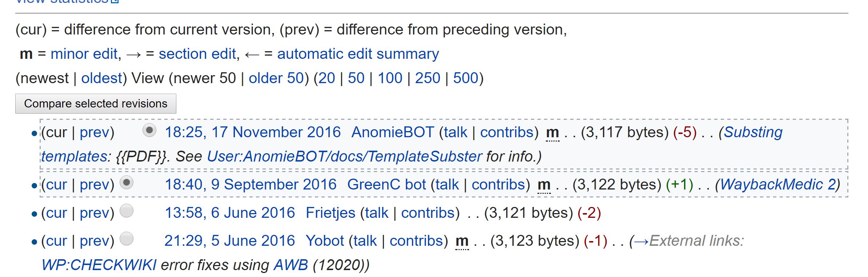View Frietjes contribs
868x277 pixels.
(x=428, y=213)
